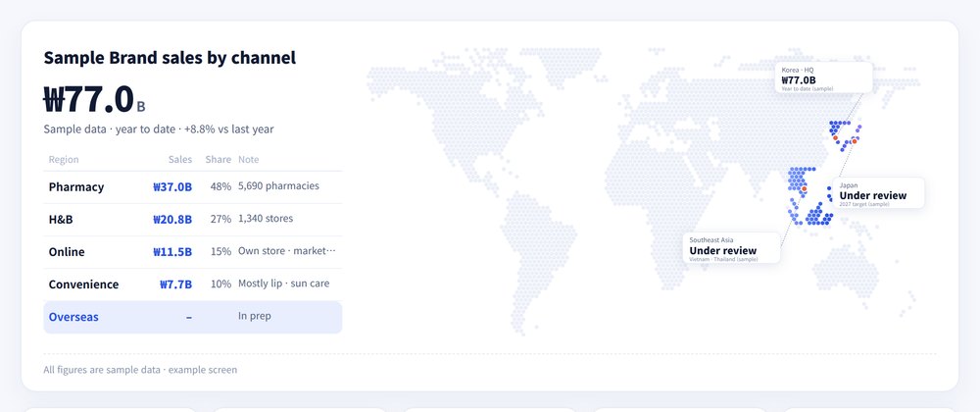Click the Region column header
980x412 pixels.
coord(64,160)
